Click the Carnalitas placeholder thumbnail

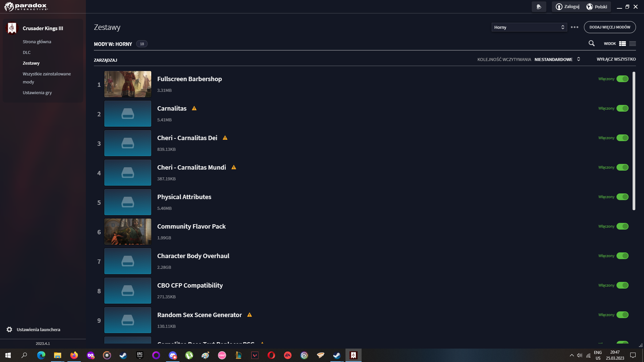[x=128, y=114]
